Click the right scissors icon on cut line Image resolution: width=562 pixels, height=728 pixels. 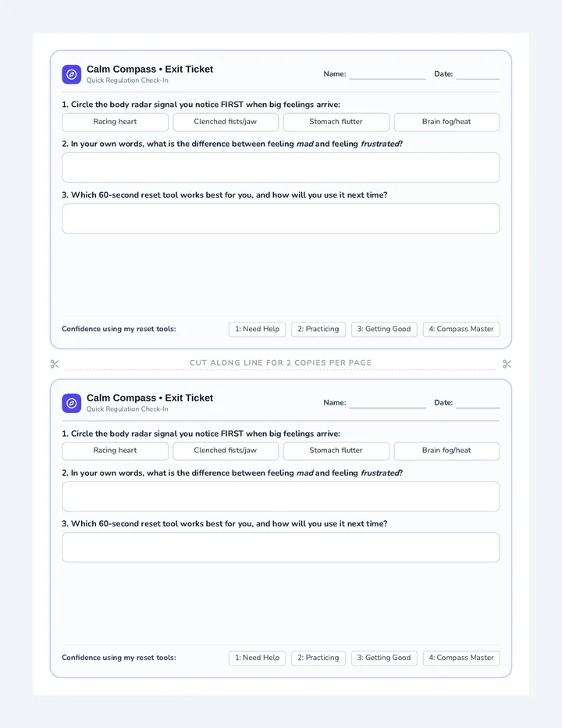pyautogui.click(x=507, y=364)
